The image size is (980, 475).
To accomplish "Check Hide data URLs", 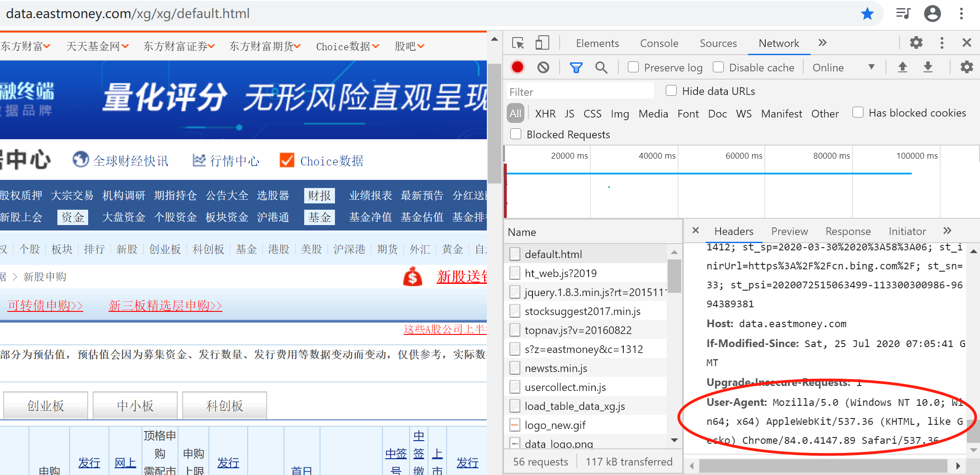I will coord(671,91).
